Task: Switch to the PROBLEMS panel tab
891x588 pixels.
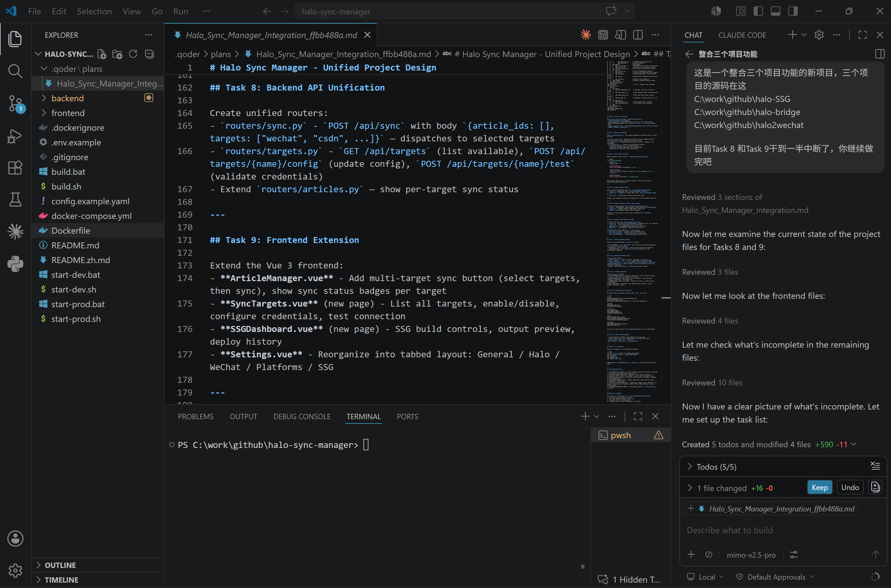Action: (196, 416)
